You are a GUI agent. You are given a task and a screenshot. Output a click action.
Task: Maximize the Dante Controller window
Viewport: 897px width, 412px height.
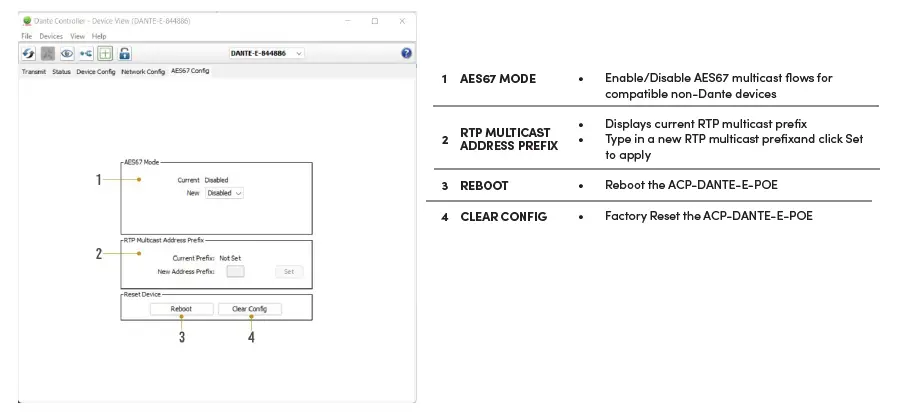coord(375,21)
